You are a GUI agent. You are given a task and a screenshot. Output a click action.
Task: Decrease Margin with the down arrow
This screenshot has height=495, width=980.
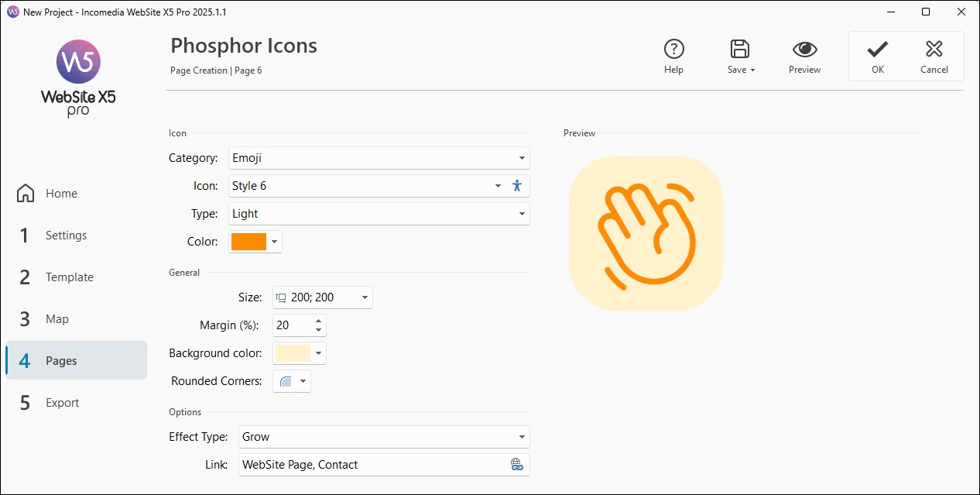318,331
